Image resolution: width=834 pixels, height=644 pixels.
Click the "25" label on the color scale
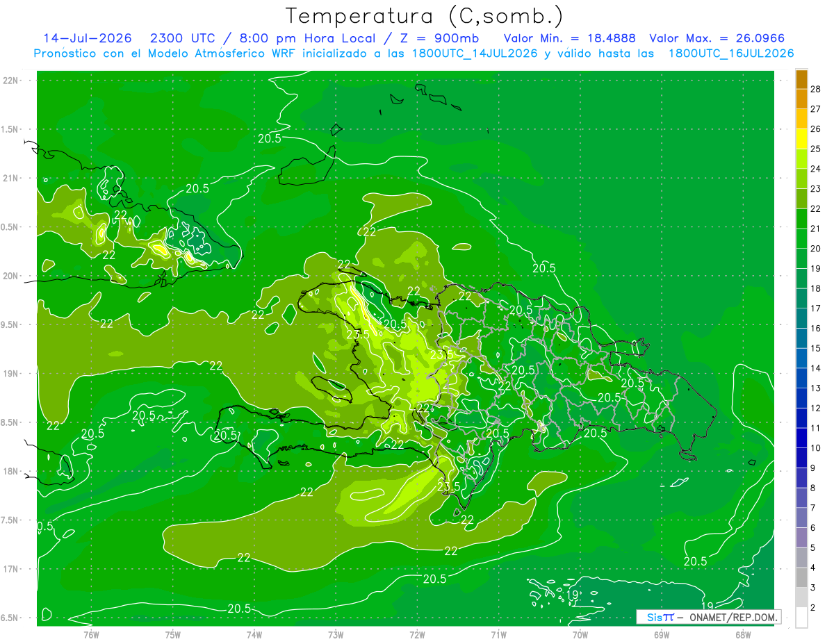(816, 149)
